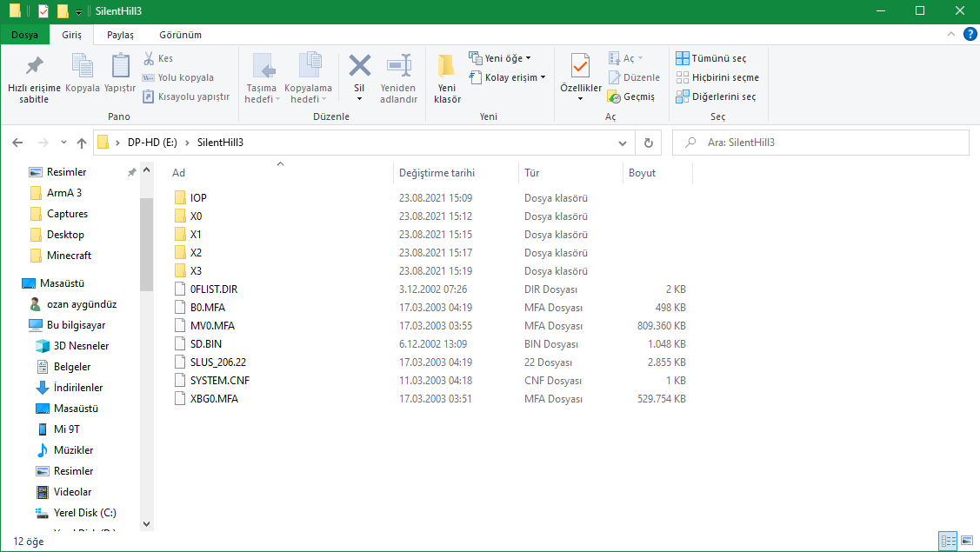The image size is (980, 552).
Task: Expand the Özellikler dropdown arrow
Action: 581,99
